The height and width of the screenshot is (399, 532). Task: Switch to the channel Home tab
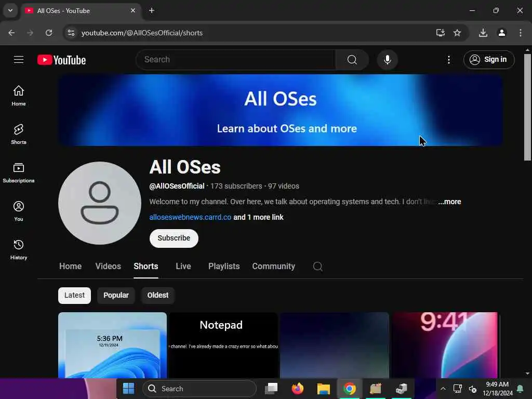tap(70, 267)
